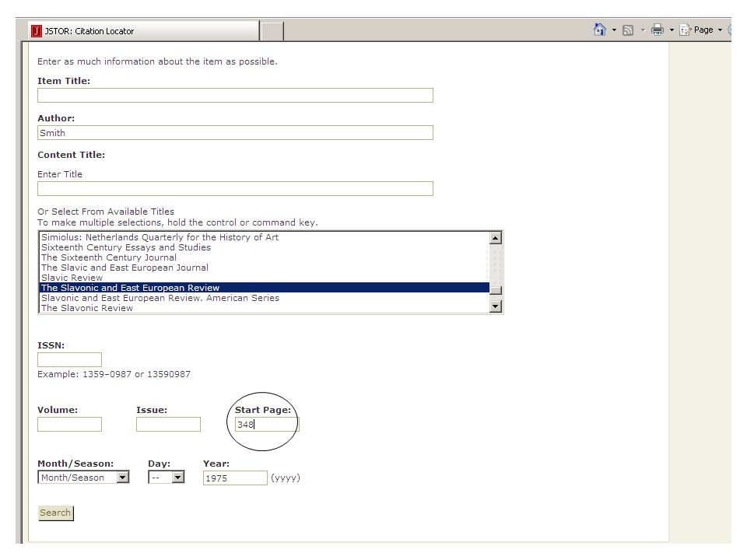747x560 pixels.
Task: Expand the Print options dropdown arrow
Action: [672, 30]
